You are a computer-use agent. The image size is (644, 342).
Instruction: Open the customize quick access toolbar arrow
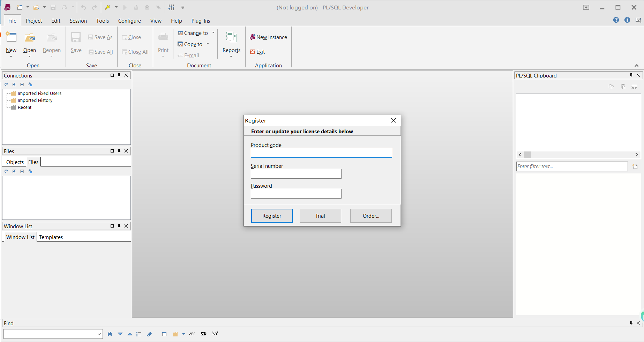(183, 7)
